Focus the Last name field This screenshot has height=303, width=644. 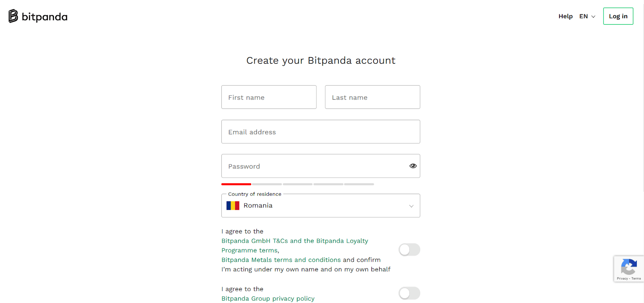373,97
